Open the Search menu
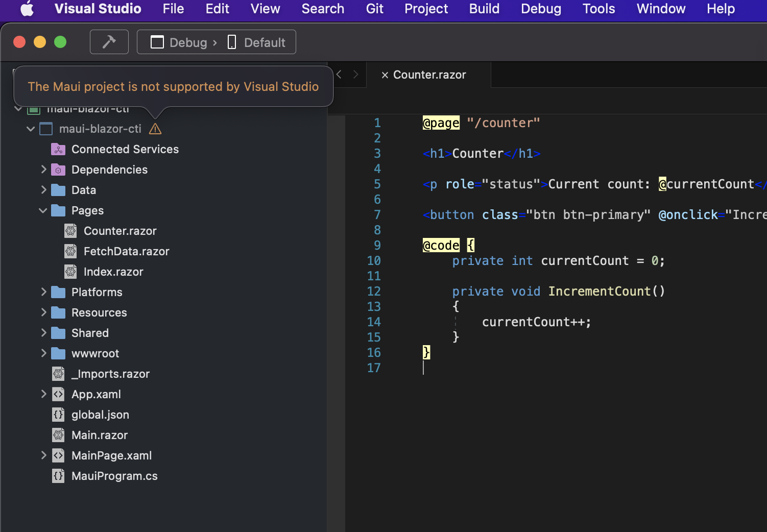Image resolution: width=767 pixels, height=532 pixels. [323, 9]
